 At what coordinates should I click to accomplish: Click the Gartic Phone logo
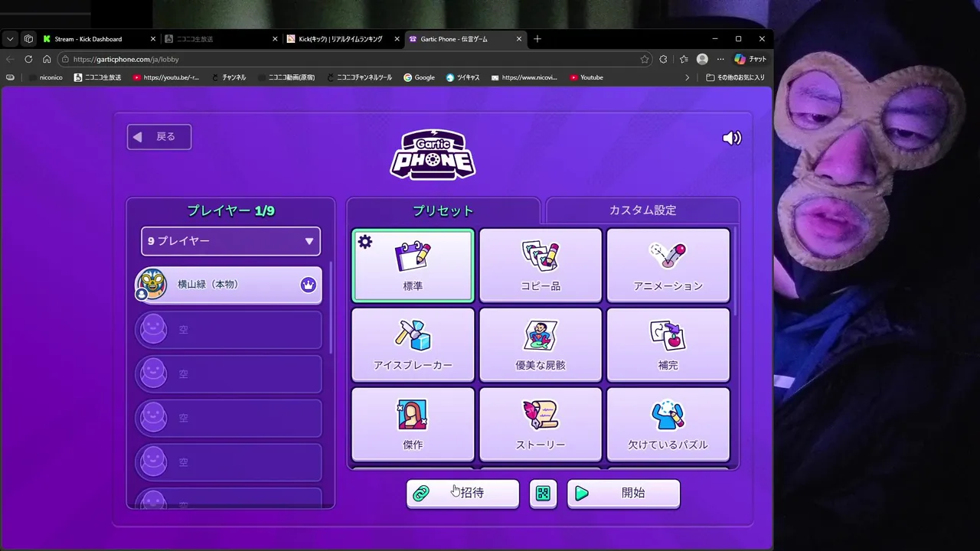click(433, 154)
